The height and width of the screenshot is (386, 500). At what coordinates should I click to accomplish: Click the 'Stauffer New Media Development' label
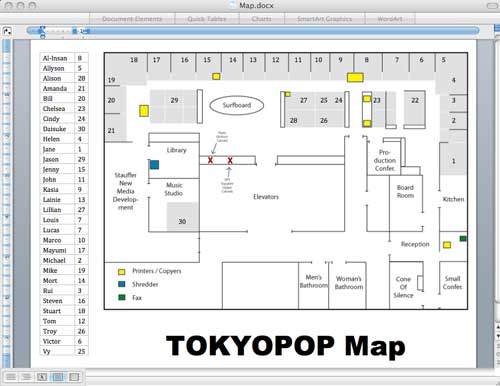coord(125,191)
